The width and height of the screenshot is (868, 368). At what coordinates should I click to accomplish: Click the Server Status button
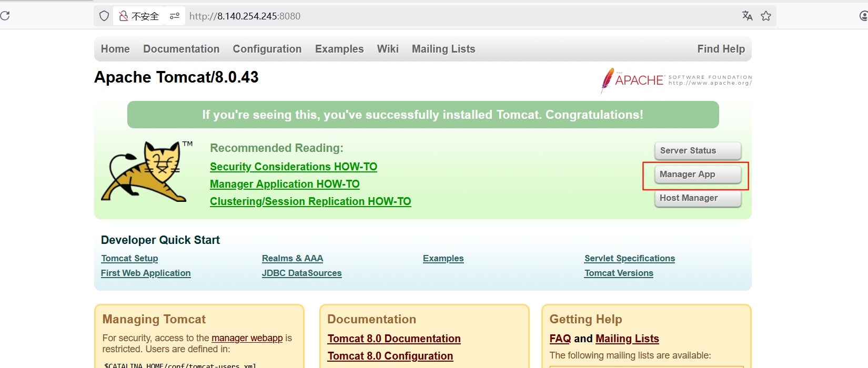[x=698, y=151]
